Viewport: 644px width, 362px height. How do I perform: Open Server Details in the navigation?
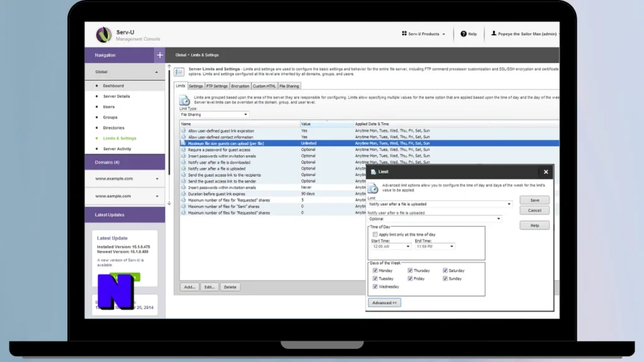click(x=116, y=96)
